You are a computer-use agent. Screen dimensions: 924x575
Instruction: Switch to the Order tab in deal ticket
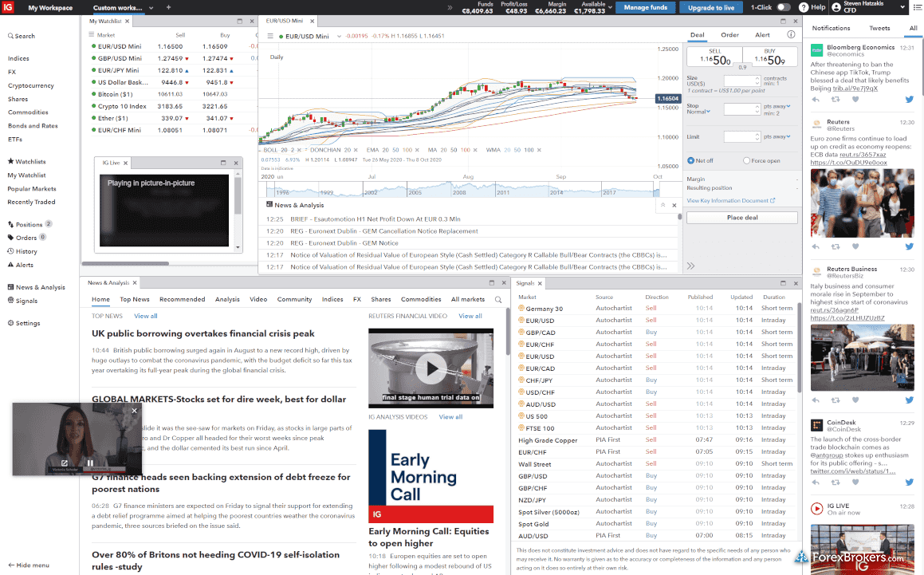(x=729, y=35)
